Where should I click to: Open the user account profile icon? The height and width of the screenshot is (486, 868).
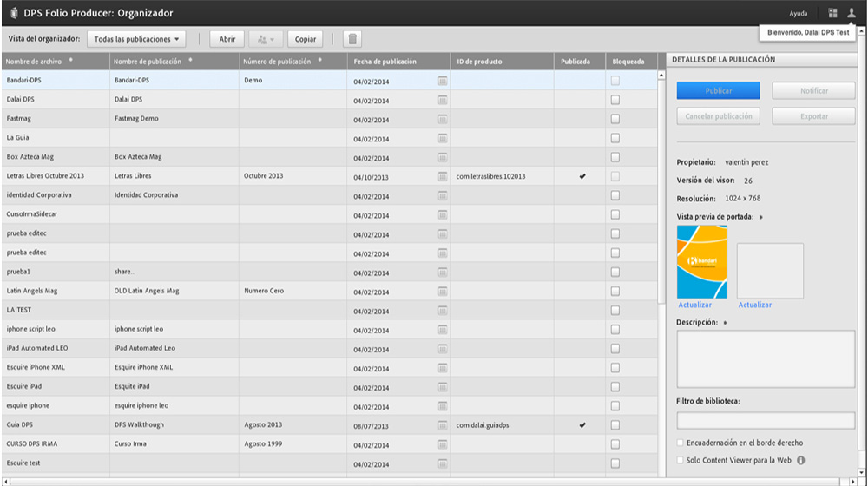pyautogui.click(x=852, y=13)
